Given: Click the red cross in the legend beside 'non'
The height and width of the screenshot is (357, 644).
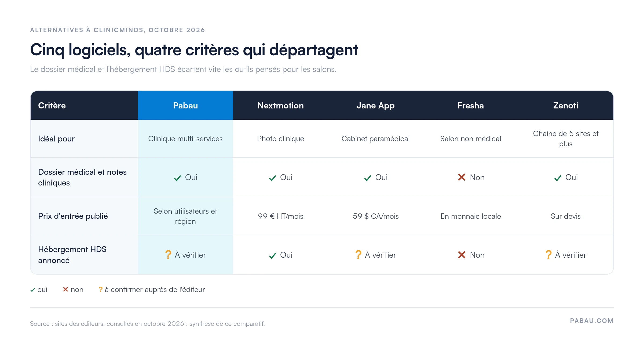Looking at the screenshot, I should [x=65, y=289].
